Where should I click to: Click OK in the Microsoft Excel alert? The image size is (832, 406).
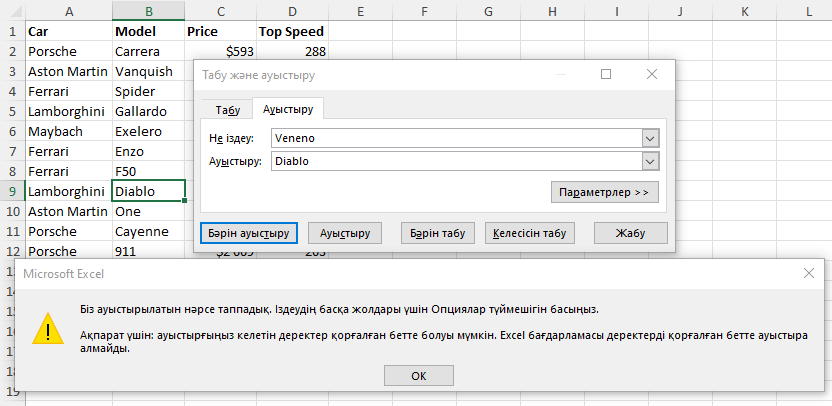click(x=418, y=375)
